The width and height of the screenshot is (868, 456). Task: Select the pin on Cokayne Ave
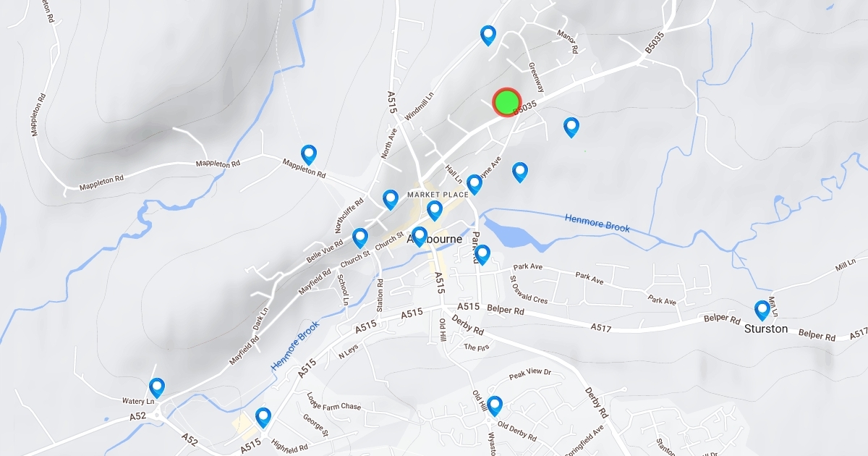(x=475, y=185)
